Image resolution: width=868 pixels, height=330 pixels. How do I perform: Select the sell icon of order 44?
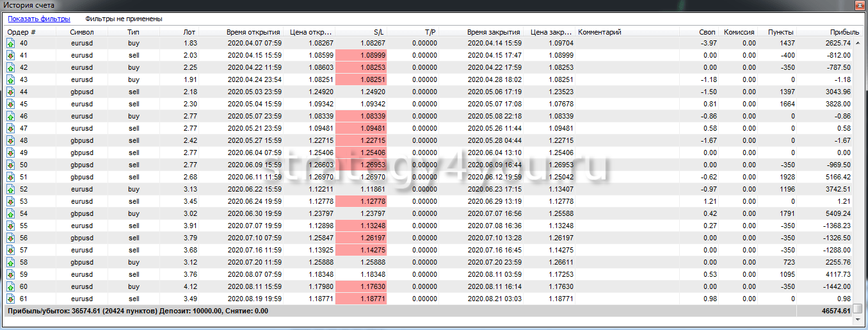pos(10,92)
